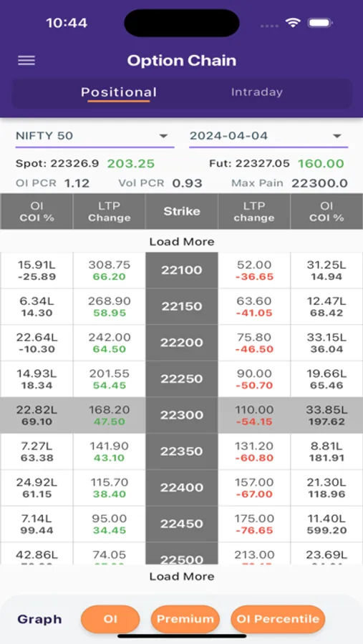Open the hamburger menu

tap(26, 60)
